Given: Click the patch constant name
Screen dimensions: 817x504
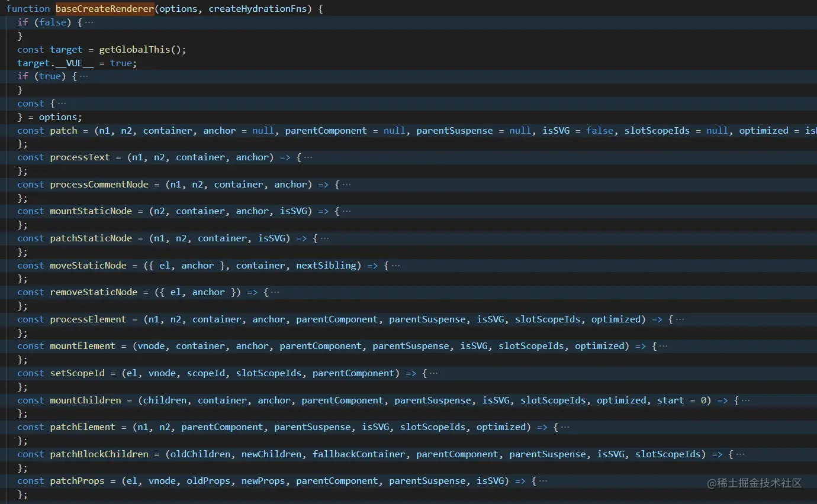Looking at the screenshot, I should tap(64, 131).
